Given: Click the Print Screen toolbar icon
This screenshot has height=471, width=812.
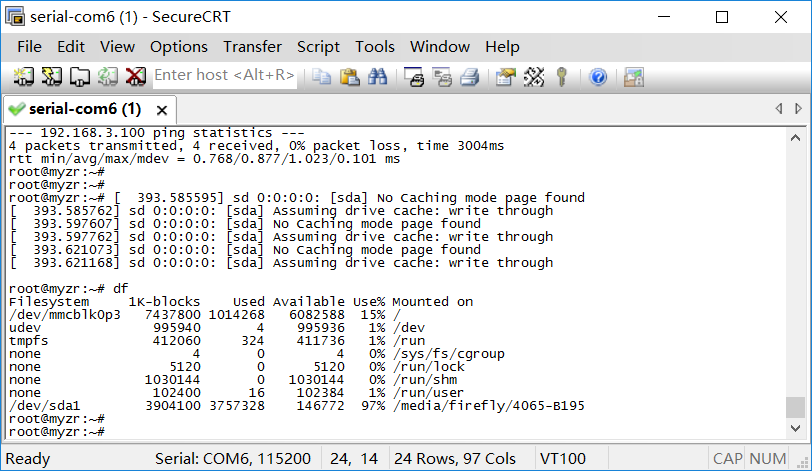Looking at the screenshot, I should coord(414,77).
